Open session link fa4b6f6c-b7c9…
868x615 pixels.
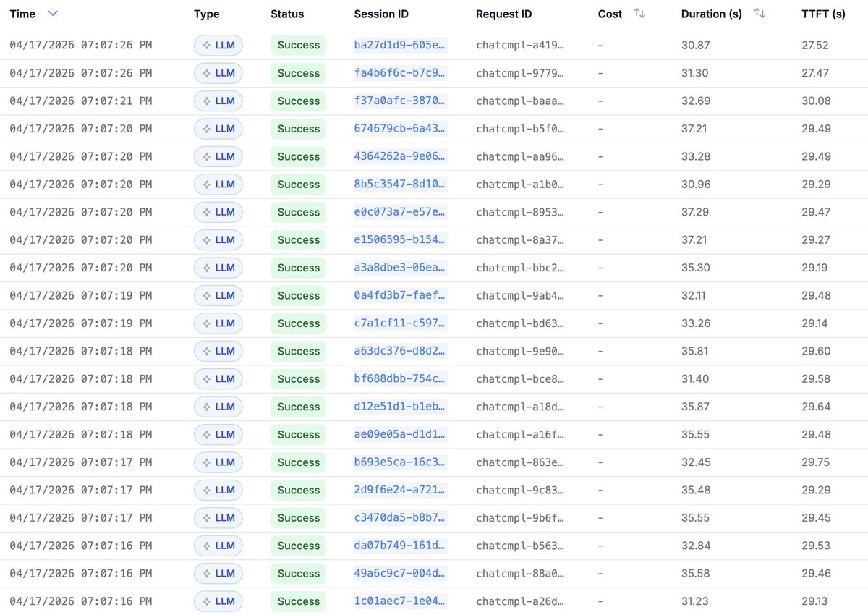point(401,73)
